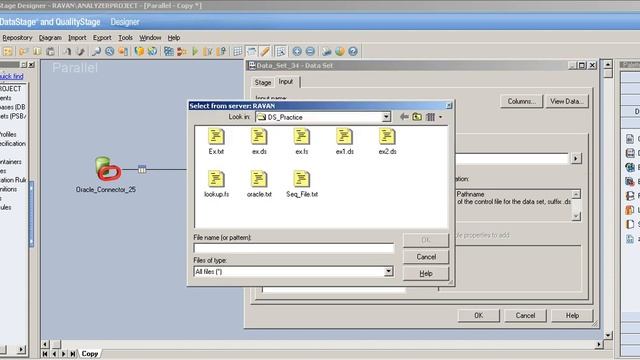Open the Help menu in menu bar

[173, 38]
